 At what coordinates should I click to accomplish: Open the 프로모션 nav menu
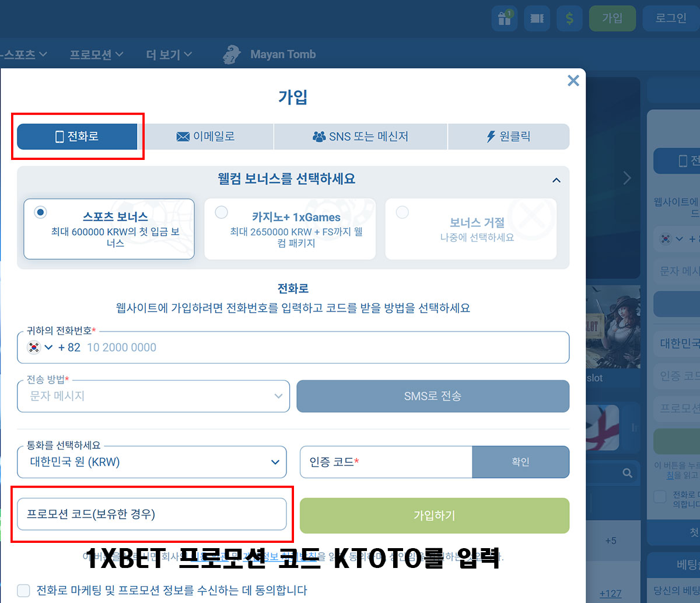coord(96,54)
